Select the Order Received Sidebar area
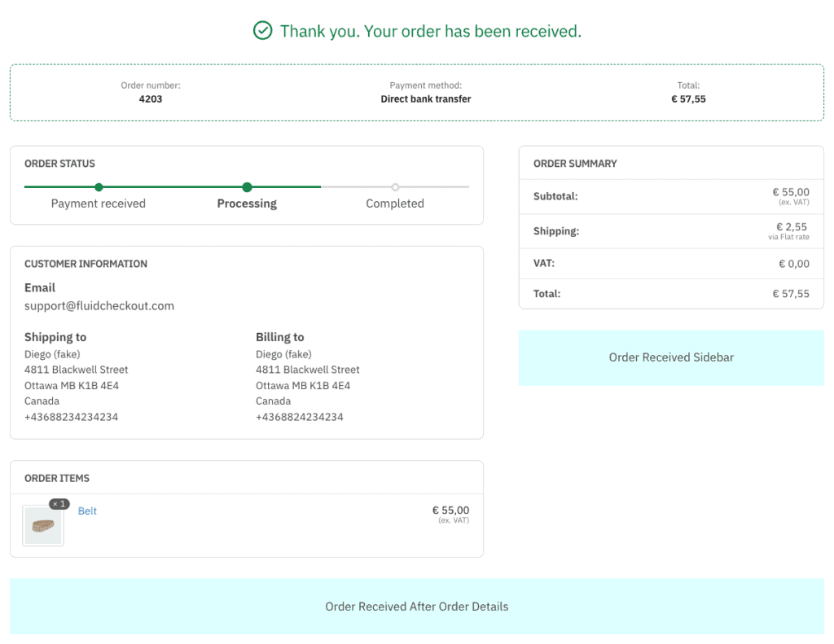This screenshot has height=644, width=834. click(671, 357)
